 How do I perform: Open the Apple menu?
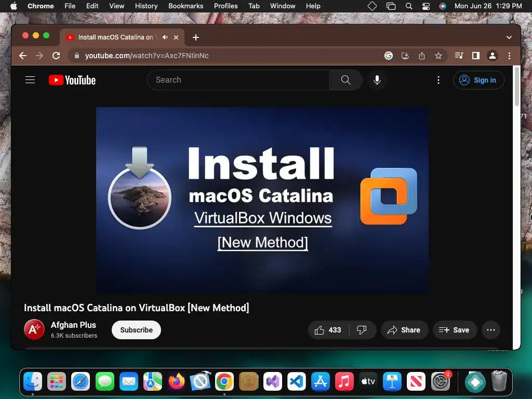tap(14, 6)
